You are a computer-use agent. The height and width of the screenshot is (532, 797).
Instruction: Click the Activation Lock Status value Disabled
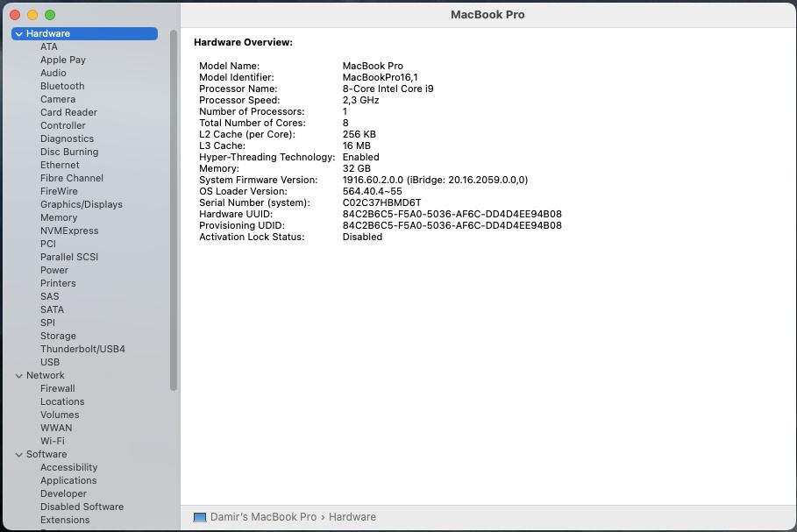362,237
